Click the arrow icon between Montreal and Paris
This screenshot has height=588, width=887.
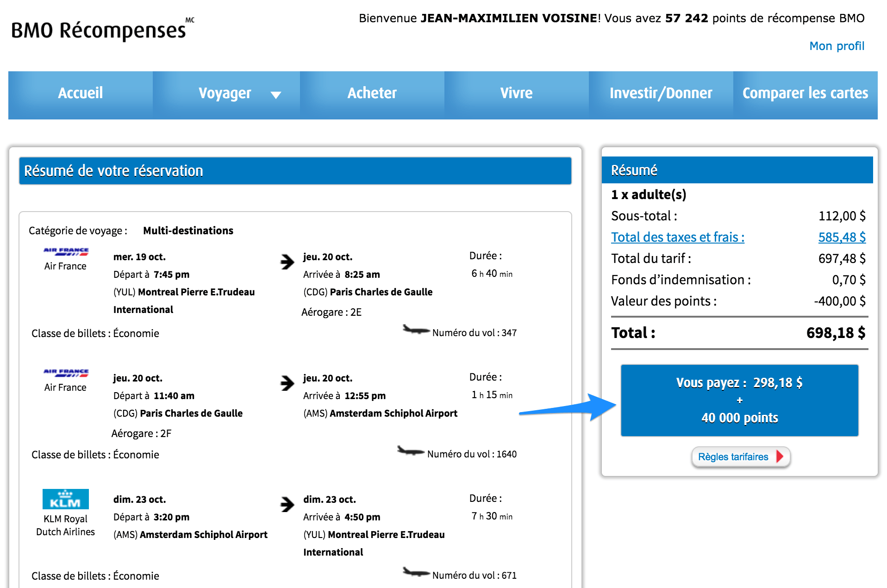pos(287,262)
